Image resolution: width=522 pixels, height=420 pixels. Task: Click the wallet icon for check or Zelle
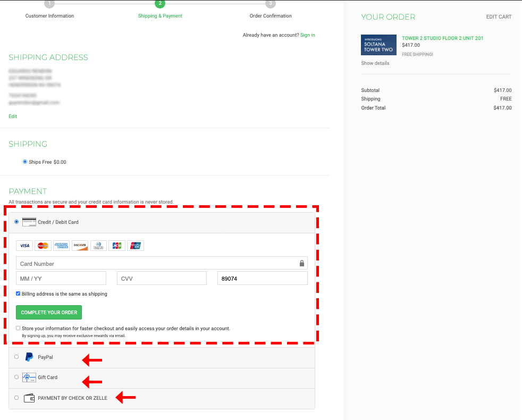(x=29, y=398)
